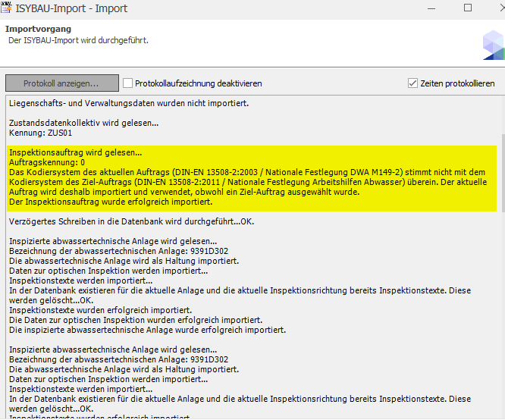Tick Protokollaufzeichnung deaktivieren checkbox
The width and height of the screenshot is (505, 420).
coord(128,83)
